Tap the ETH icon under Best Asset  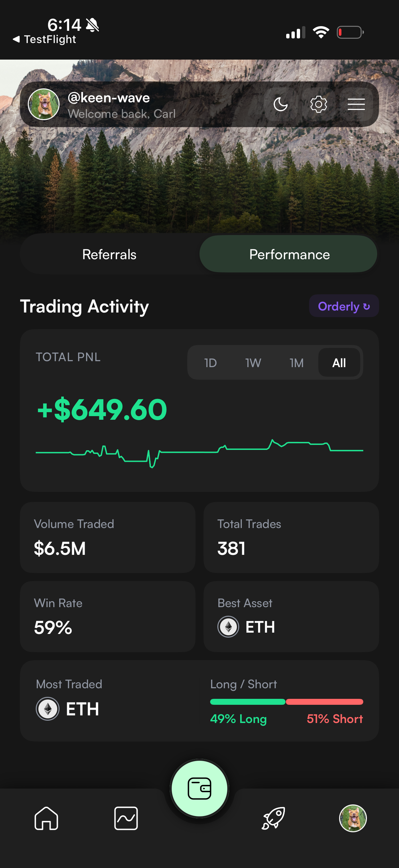coord(228,627)
